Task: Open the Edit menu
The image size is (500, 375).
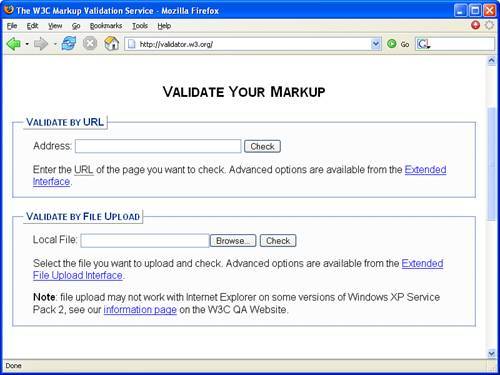Action: coord(32,26)
